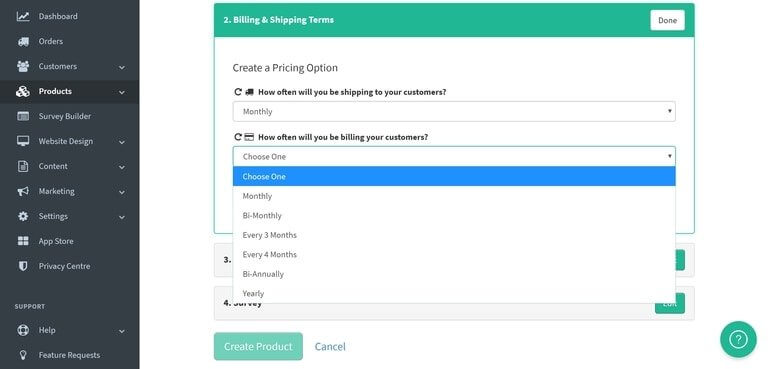
Task: Click the Privacy Centre shield icon
Action: pos(23,266)
